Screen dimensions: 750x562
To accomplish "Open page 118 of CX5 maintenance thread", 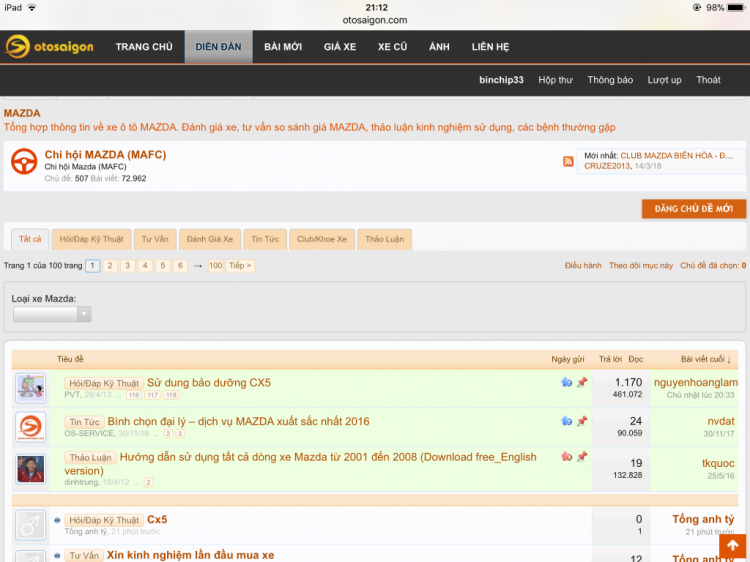I will (x=171, y=395).
